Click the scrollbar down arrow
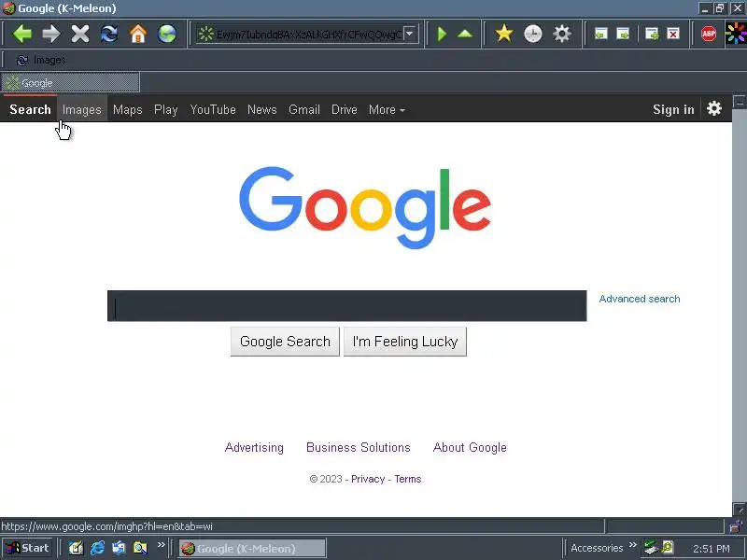Image resolution: width=747 pixels, height=560 pixels. 739,509
